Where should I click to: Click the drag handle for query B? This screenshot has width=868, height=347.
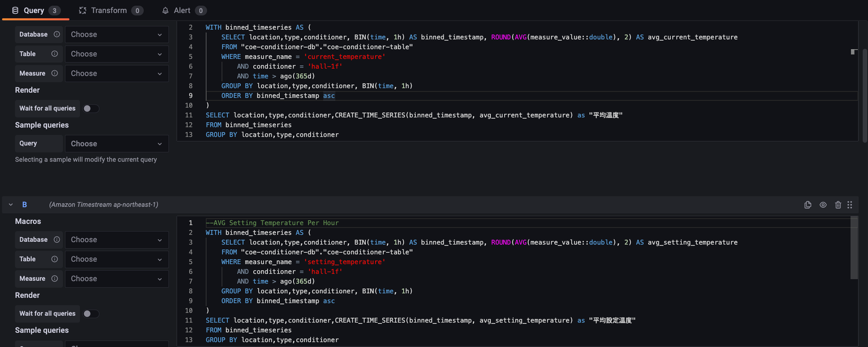[x=850, y=205]
